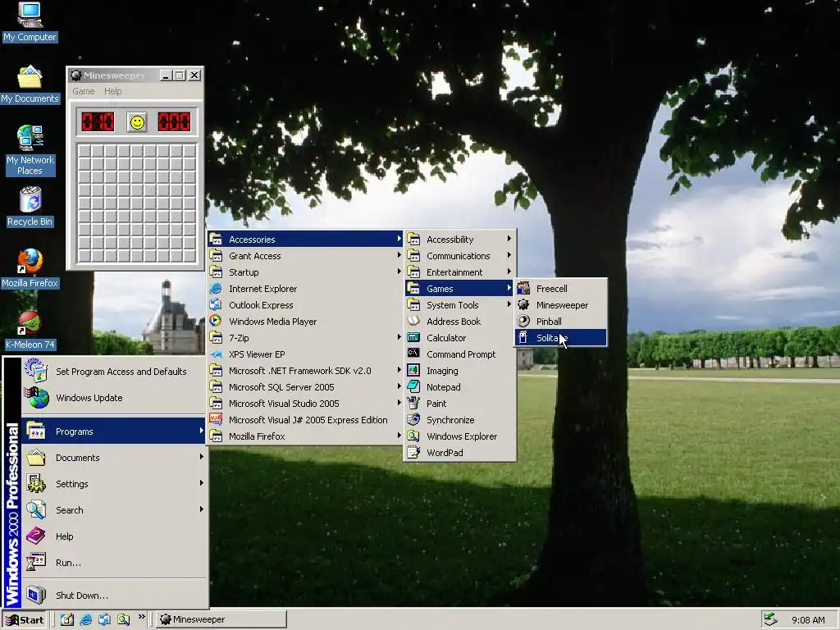Screen dimensions: 840x630
Task: Open Calculator from Accessories menu
Action: click(x=460, y=338)
